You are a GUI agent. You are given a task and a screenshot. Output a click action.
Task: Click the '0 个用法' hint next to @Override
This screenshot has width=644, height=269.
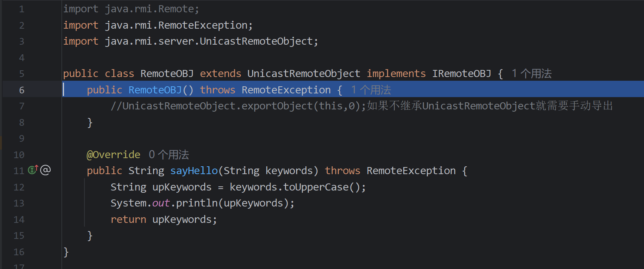(x=169, y=154)
